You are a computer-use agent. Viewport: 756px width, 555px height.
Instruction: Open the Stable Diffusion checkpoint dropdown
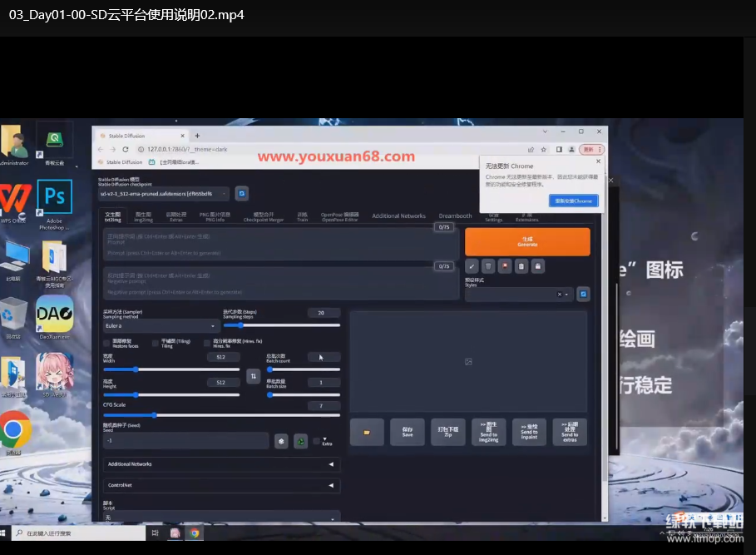[165, 194]
